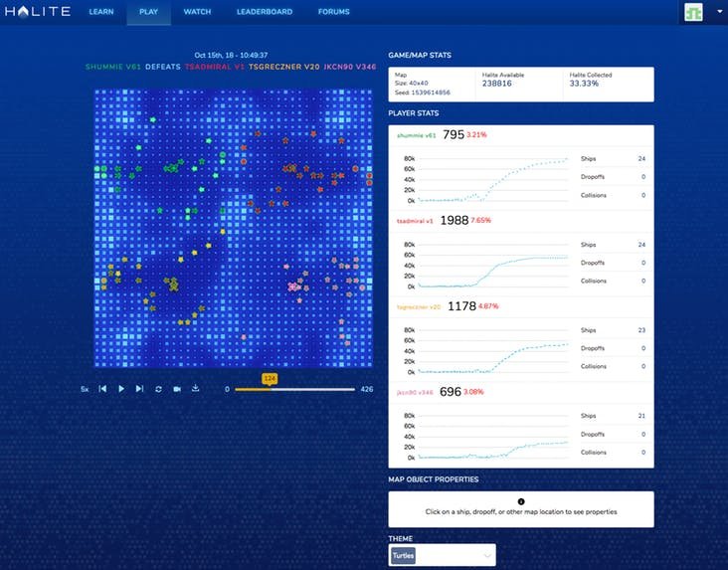Click the Halite logo
Screen dimensions: 728x570
click(38, 11)
